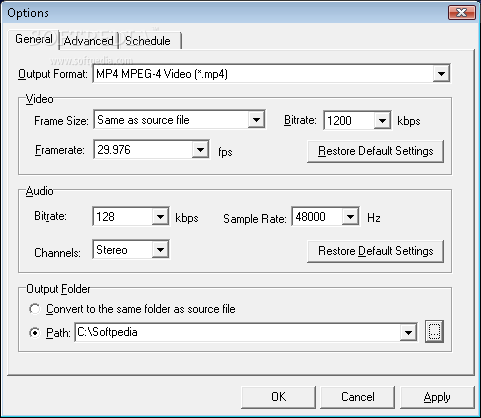The height and width of the screenshot is (418, 481).
Task: Switch to the General tab
Action: 34,39
